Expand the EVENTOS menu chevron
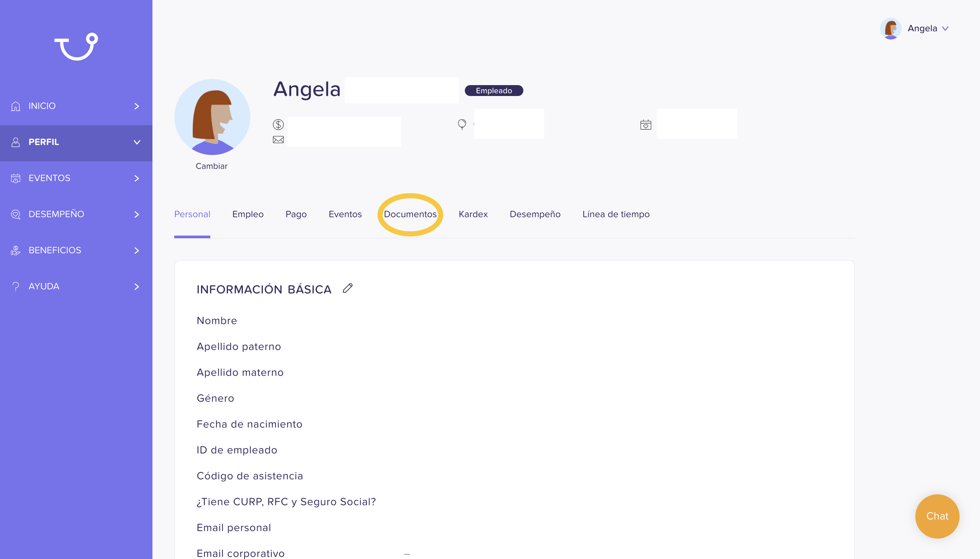 136,178
